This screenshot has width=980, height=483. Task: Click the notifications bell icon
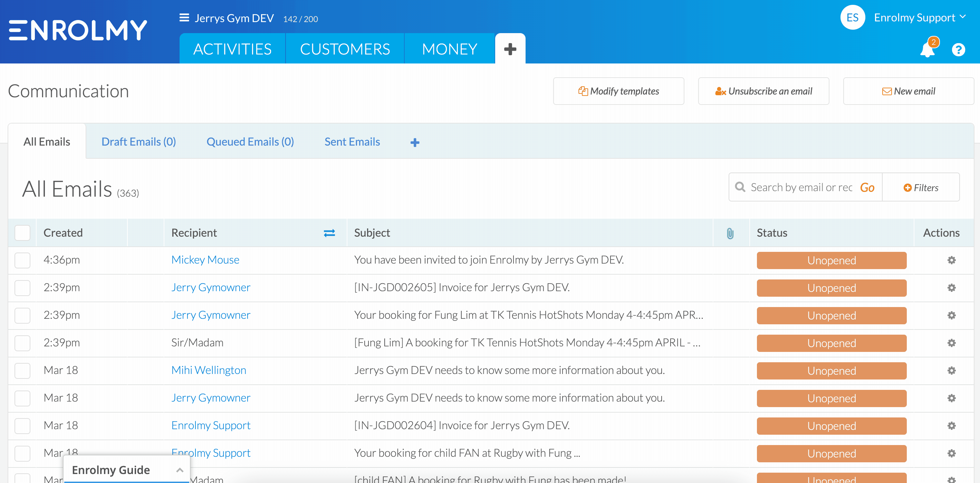point(927,49)
